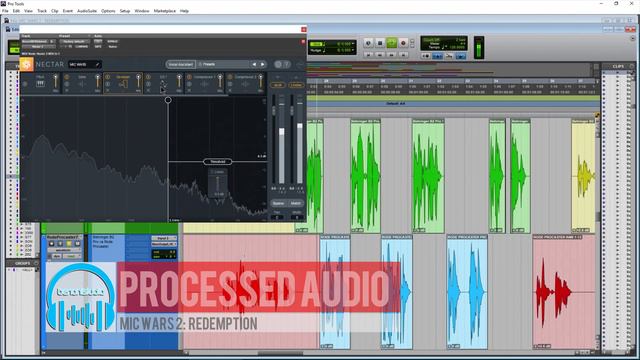The image size is (640, 360).
Task: Open the Nectar Presets dropdown
Action: point(222,64)
